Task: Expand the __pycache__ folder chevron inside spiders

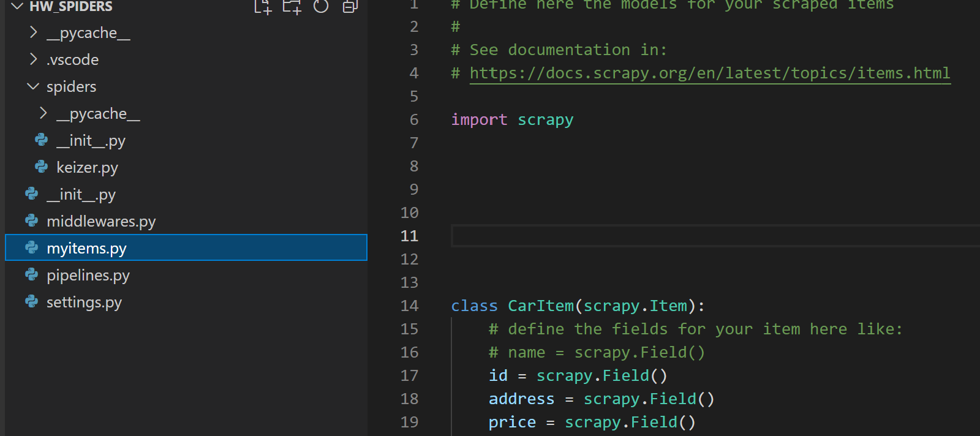Action: click(x=43, y=113)
